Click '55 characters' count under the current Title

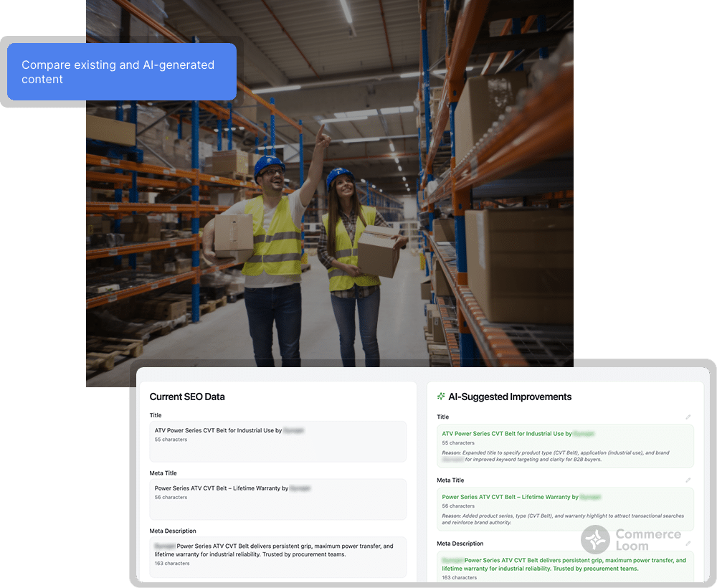coord(171,440)
